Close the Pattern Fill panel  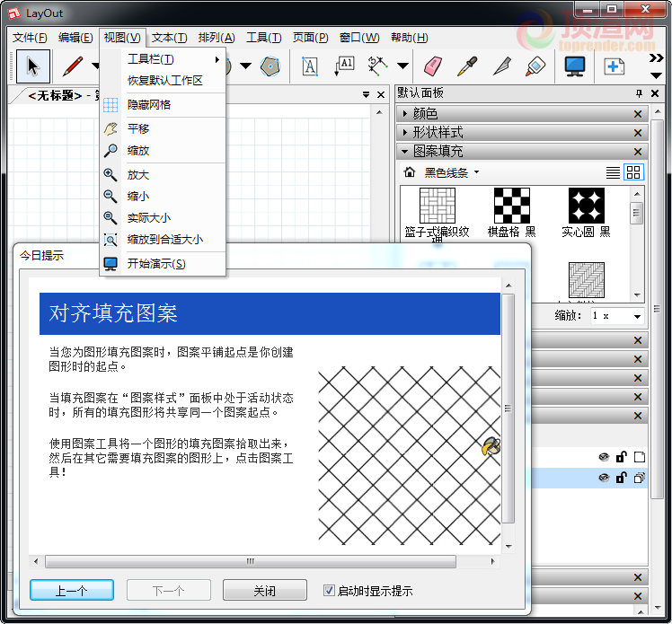tap(638, 152)
